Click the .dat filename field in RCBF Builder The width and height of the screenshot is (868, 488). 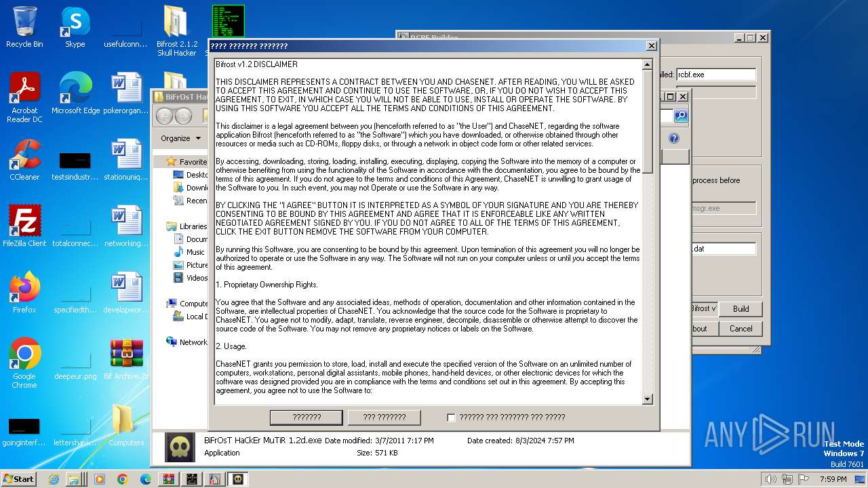pyautogui.click(x=723, y=249)
